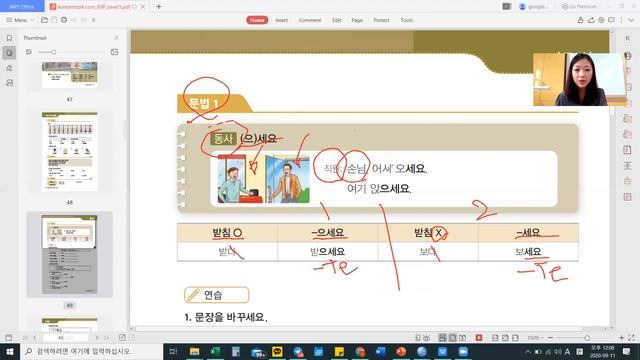Image resolution: width=640 pixels, height=360 pixels.
Task: Toggle fullscreen mode icon
Action: pos(631,338)
